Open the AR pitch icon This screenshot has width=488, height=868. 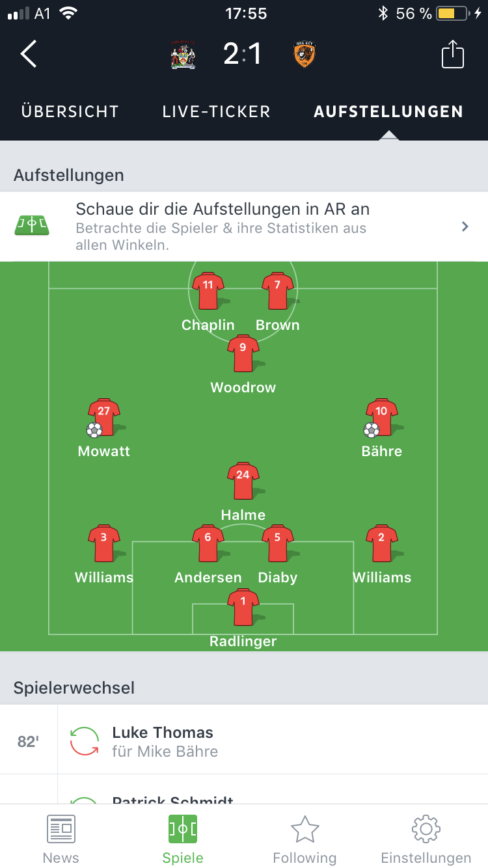(32, 226)
